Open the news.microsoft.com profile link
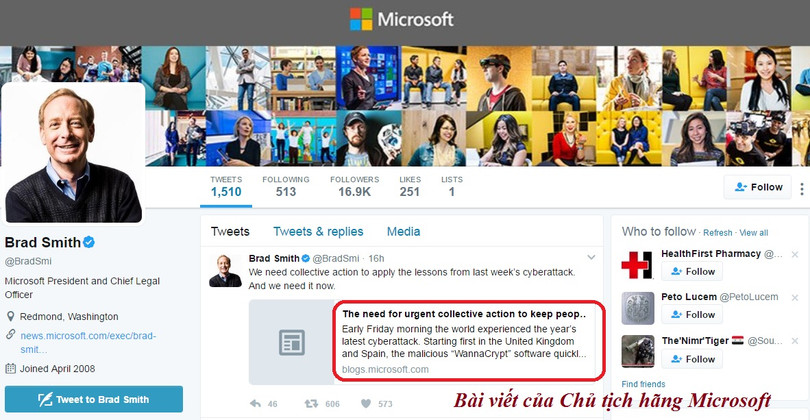810x420 pixels. point(88,343)
